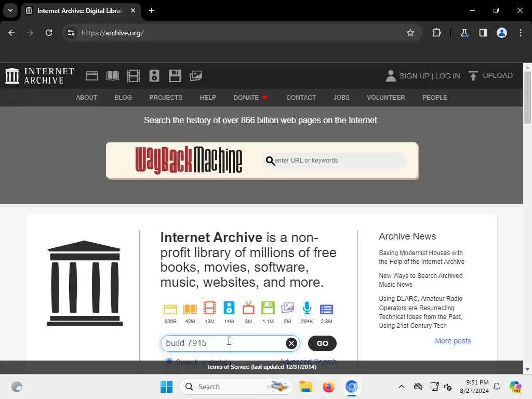Open the yellow Web pages 866B icon
The image size is (532, 399).
pos(170,310)
